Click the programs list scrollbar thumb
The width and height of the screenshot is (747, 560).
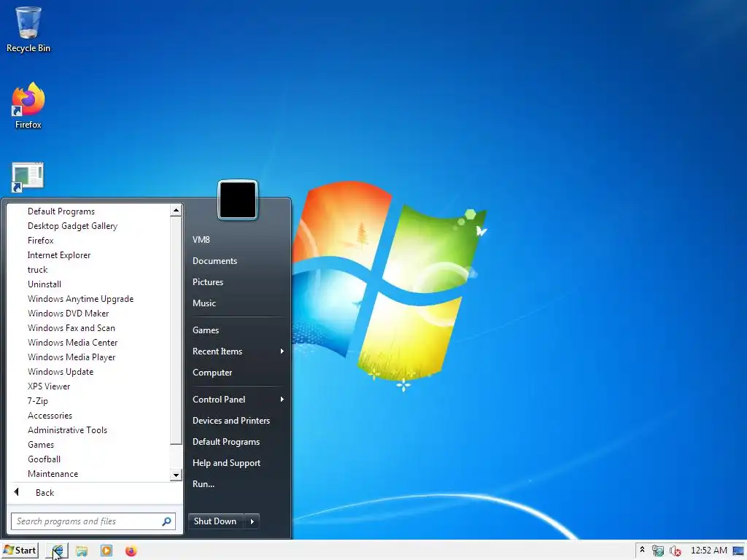click(177, 330)
